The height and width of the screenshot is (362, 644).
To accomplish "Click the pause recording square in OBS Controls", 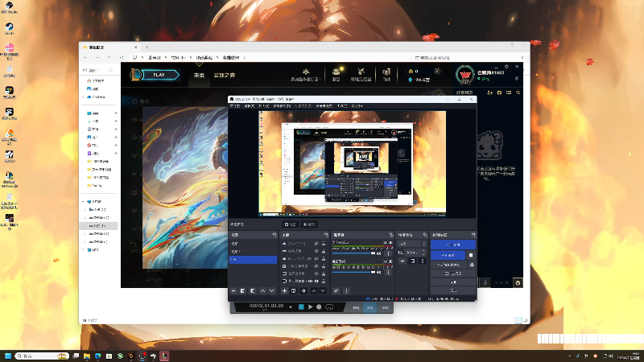I will pyautogui.click(x=471, y=255).
